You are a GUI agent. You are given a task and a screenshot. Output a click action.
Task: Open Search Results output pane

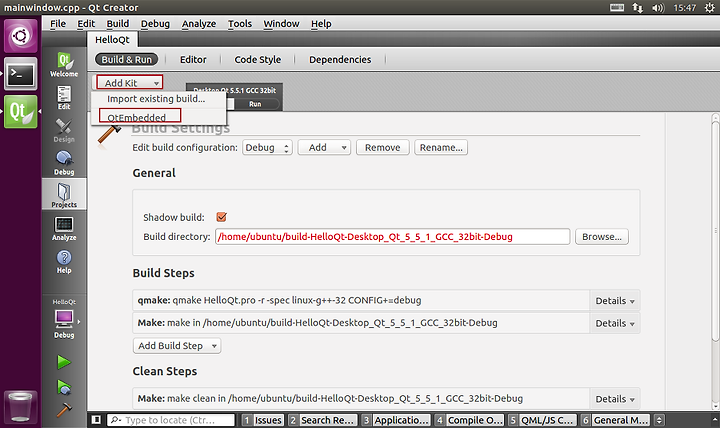322,420
